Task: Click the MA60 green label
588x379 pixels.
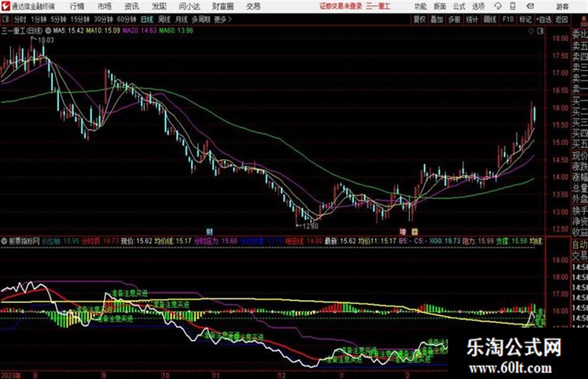Action: [176, 30]
